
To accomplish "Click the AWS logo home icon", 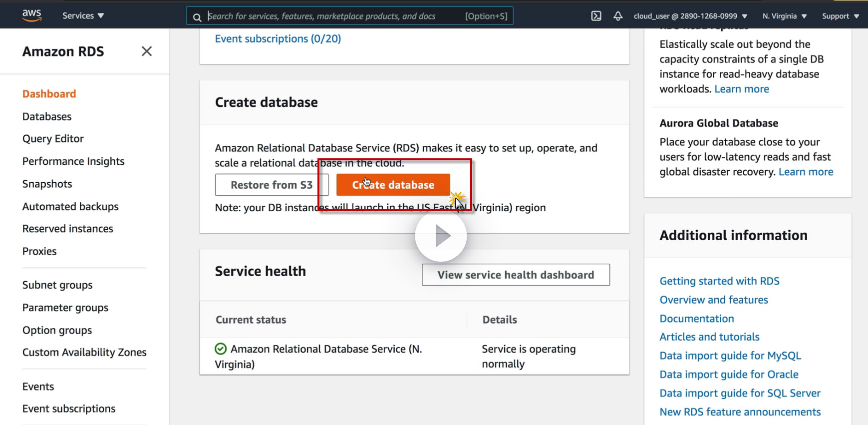I will 31,15.
